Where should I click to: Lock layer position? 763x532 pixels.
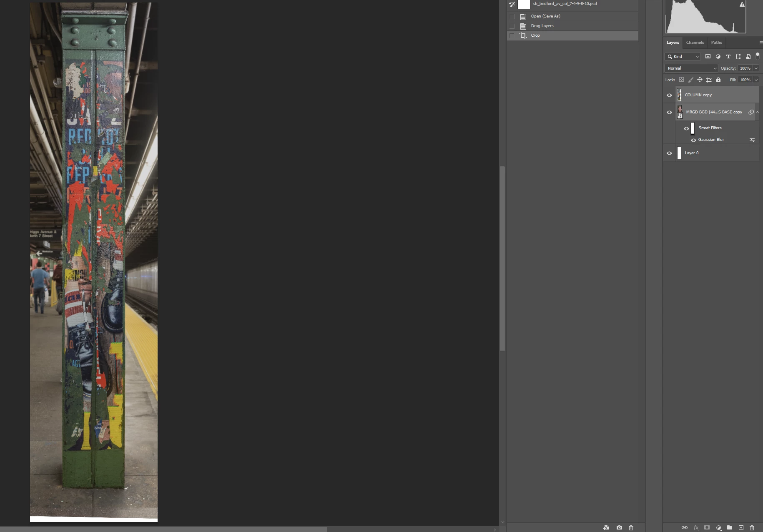pos(700,80)
